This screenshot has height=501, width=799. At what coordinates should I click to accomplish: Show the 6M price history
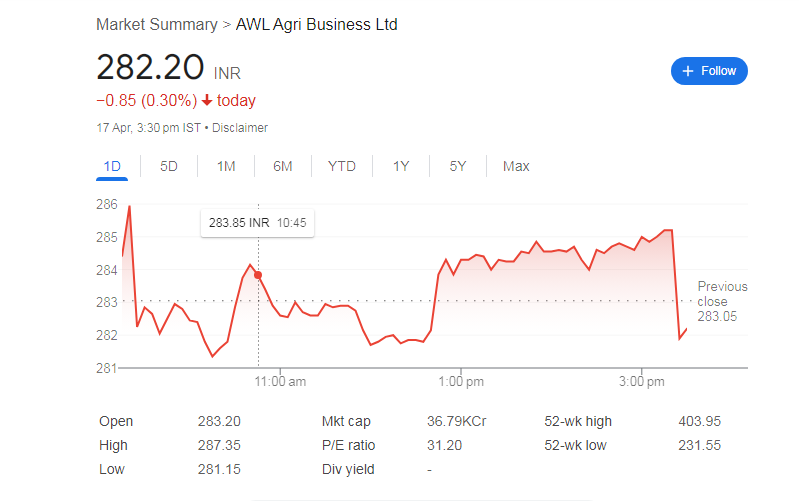coord(283,166)
